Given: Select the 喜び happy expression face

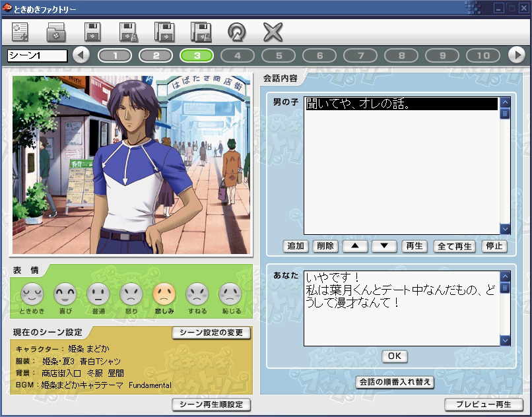Looking at the screenshot, I should click(65, 294).
